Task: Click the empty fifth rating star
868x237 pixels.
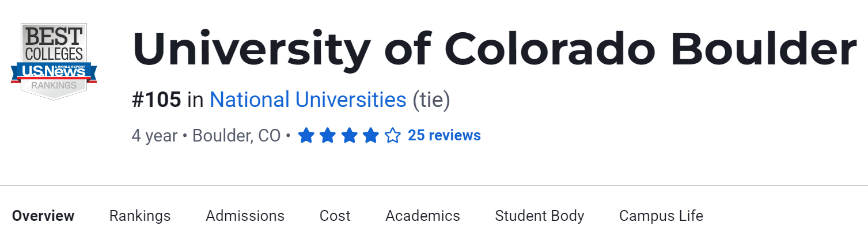Action: [393, 136]
